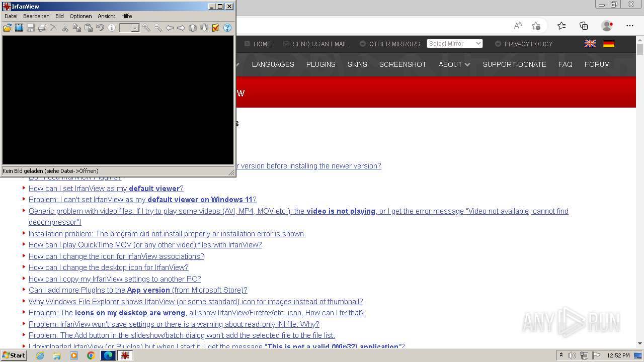Viewport: 644px width, 362px height.
Task: Switch website to German via flag
Action: point(609,44)
